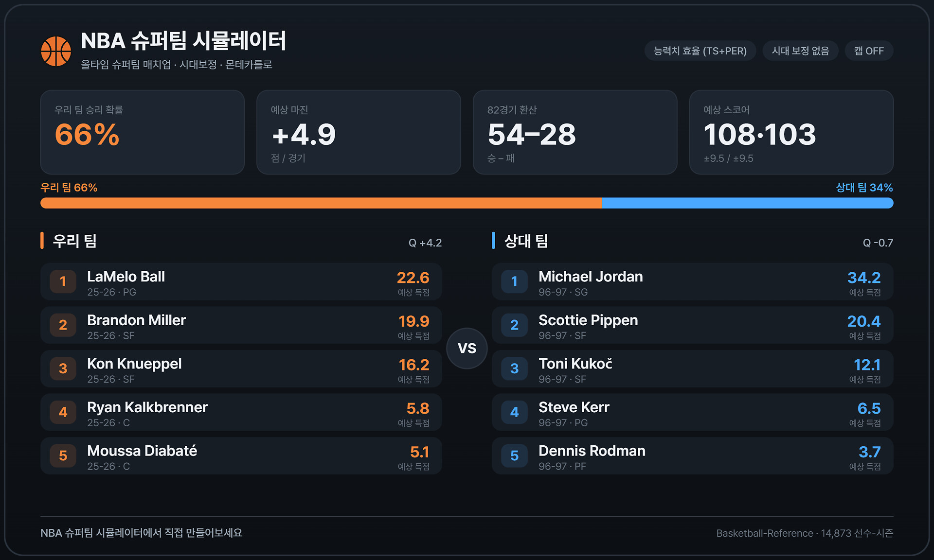Click the 상대 팀 section heading
934x560 pixels.
(526, 241)
